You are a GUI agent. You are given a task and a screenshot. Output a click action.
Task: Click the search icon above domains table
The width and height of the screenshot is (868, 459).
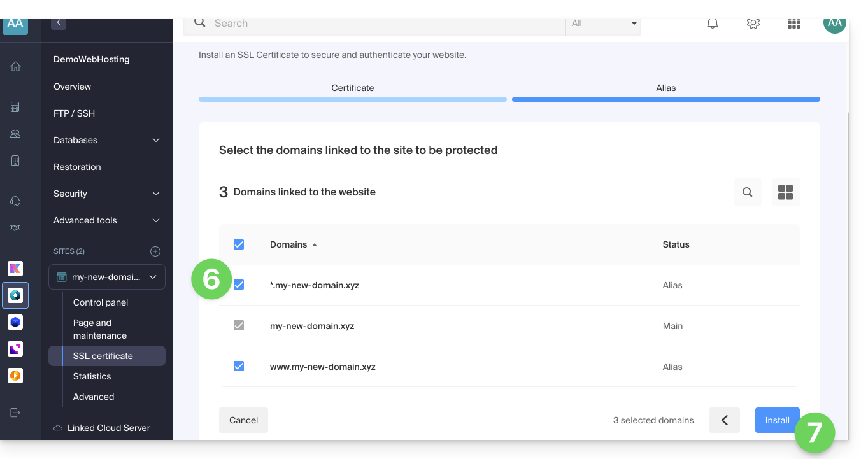tap(747, 192)
